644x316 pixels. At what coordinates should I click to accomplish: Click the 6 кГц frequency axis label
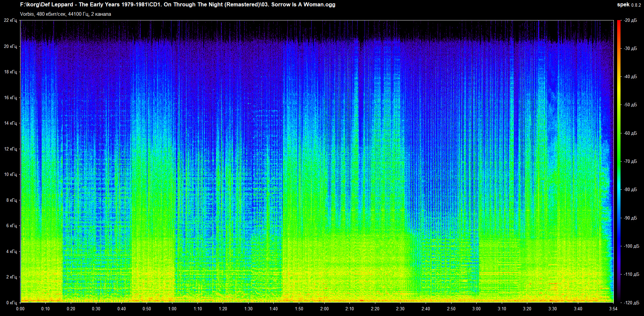(x=11, y=226)
